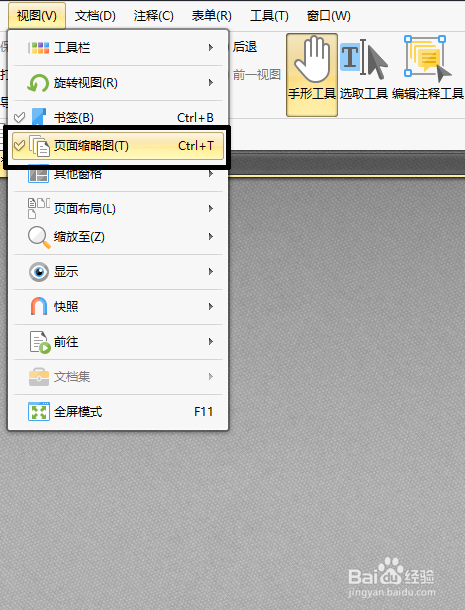Toggle the 页面缩略图(T) checkmark
Viewport: 465px width, 610px height.
[x=19, y=146]
